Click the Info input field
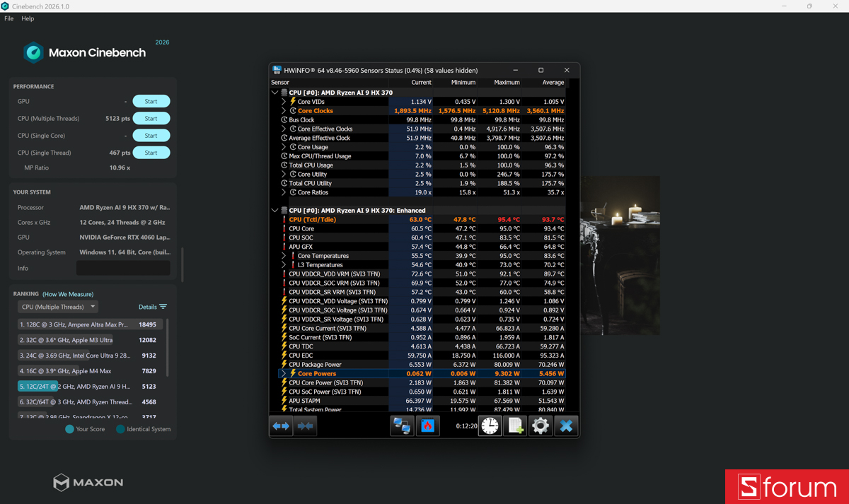The image size is (849, 504). pos(123,269)
